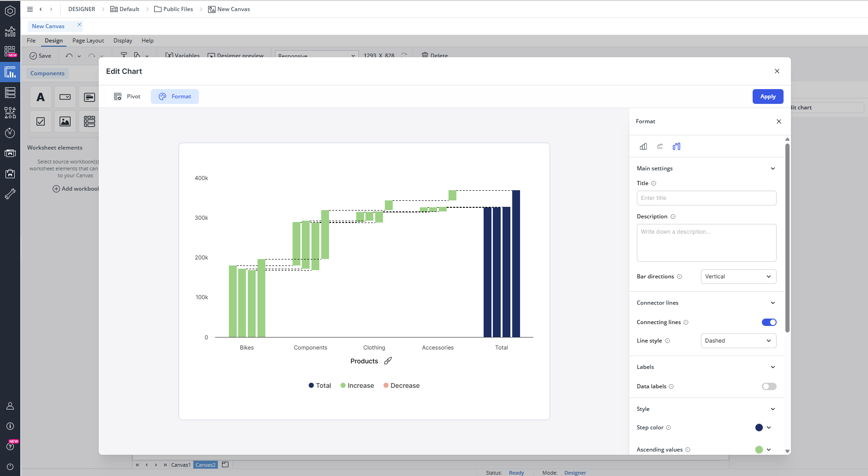Disable the Connecting lines toggle
Viewport: 868px width, 476px height.
(x=769, y=322)
